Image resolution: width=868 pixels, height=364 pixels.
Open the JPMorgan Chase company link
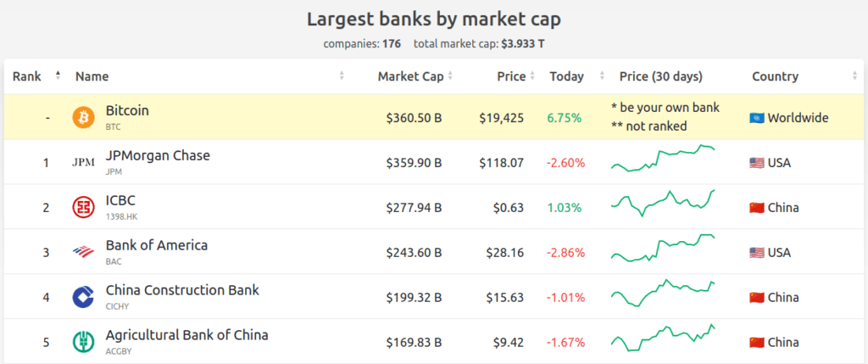click(158, 155)
